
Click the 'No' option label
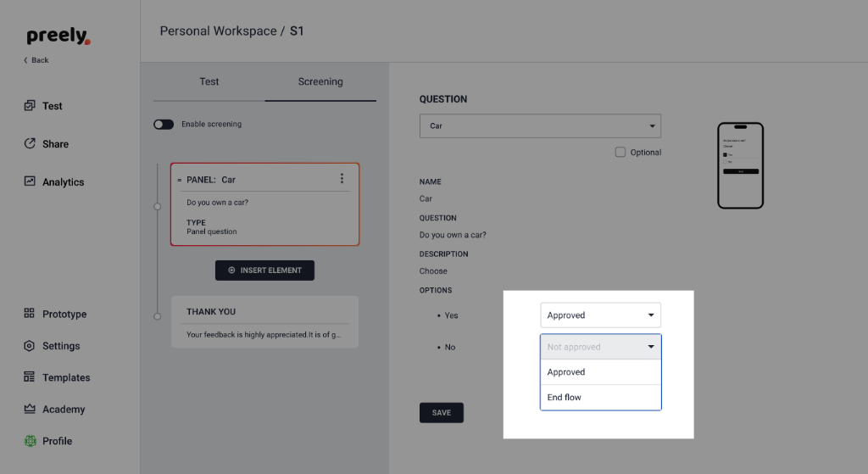(x=450, y=347)
